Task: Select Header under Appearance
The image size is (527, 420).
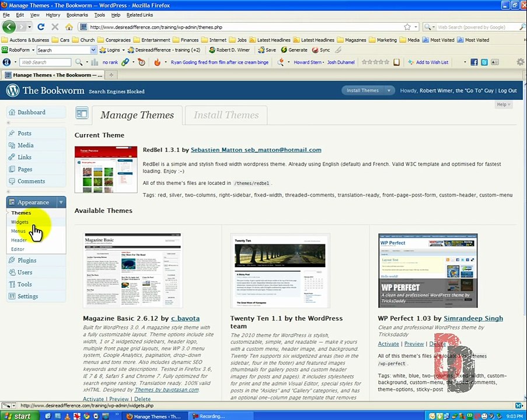Action: pyautogui.click(x=19, y=240)
